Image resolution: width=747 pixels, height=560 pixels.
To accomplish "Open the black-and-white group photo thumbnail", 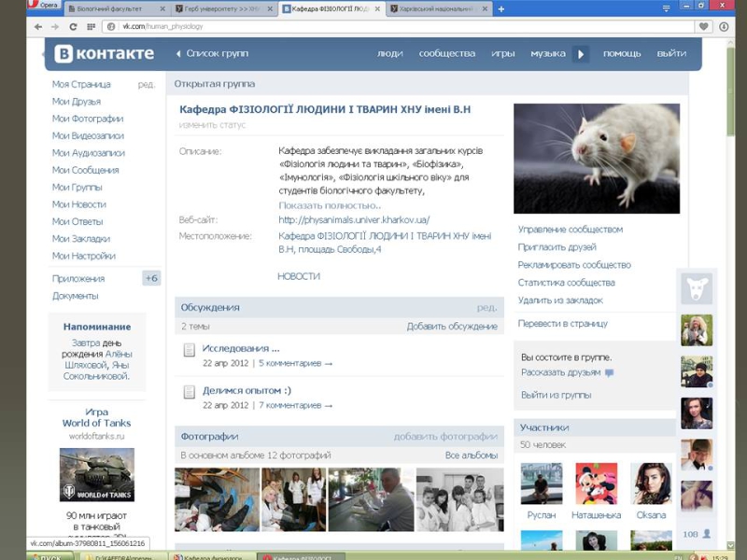I will [459, 499].
